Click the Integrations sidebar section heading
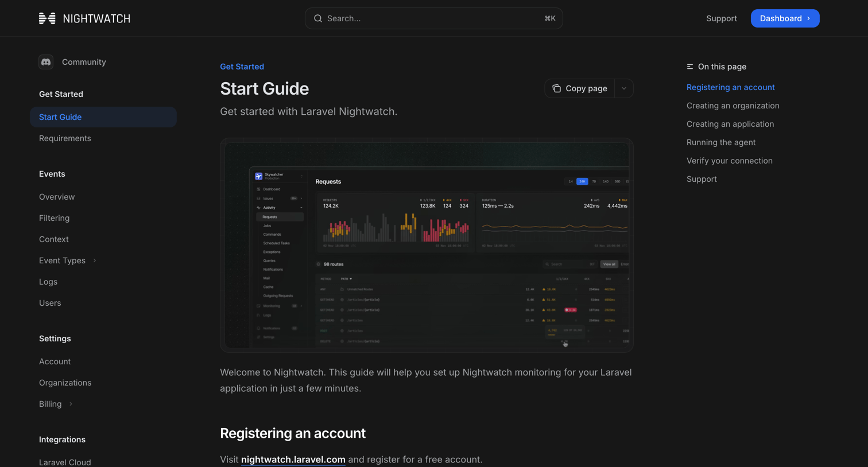The height and width of the screenshot is (467, 868). [62, 439]
